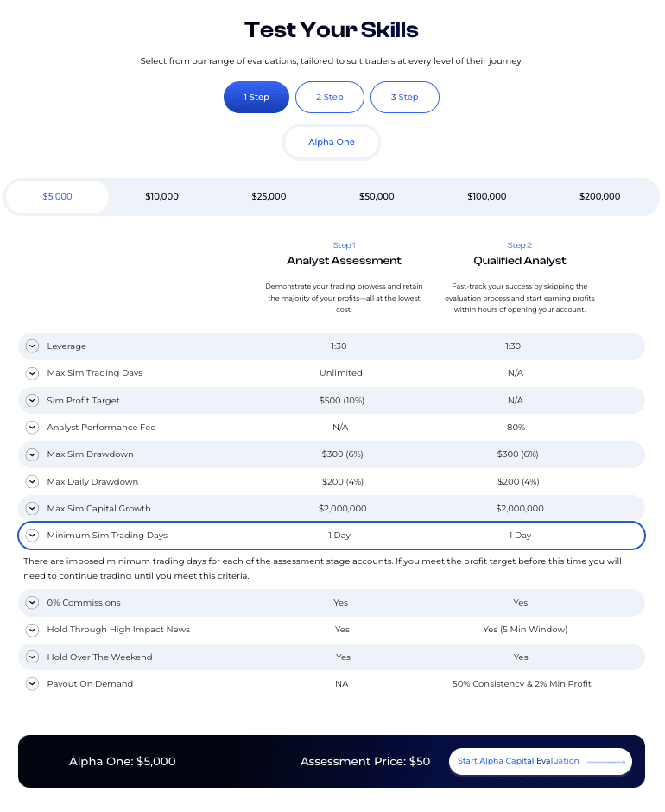This screenshot has width=665, height=812.
Task: Select the 1 Step evaluation tab
Action: 256,98
